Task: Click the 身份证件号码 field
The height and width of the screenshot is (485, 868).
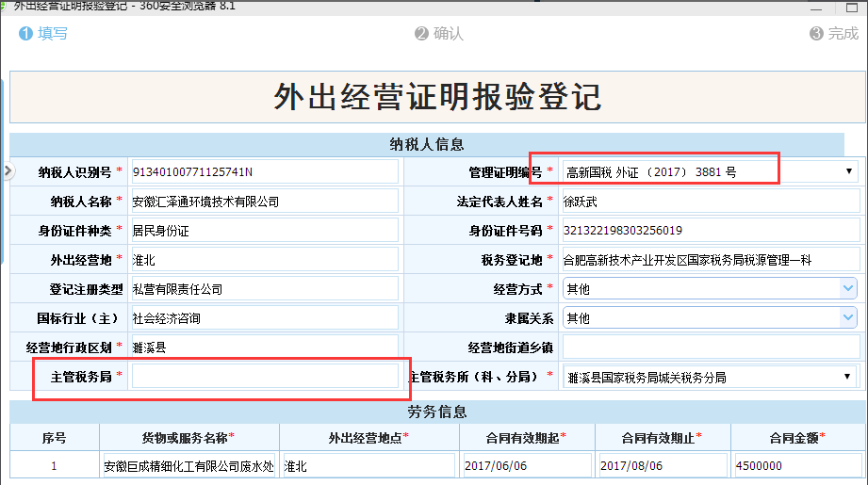Action: pos(711,231)
